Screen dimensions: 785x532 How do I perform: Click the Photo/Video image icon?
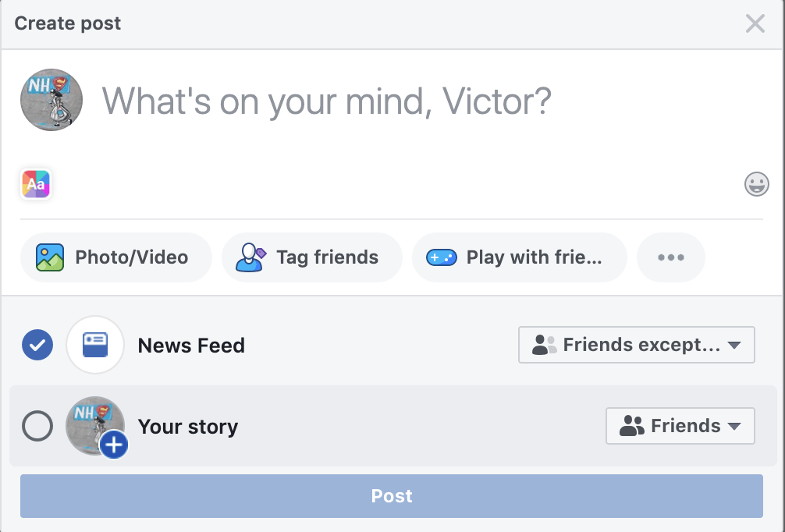tap(50, 257)
